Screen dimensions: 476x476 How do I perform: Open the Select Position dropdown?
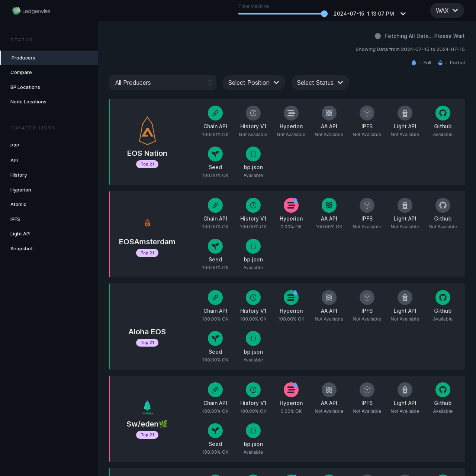(x=254, y=83)
